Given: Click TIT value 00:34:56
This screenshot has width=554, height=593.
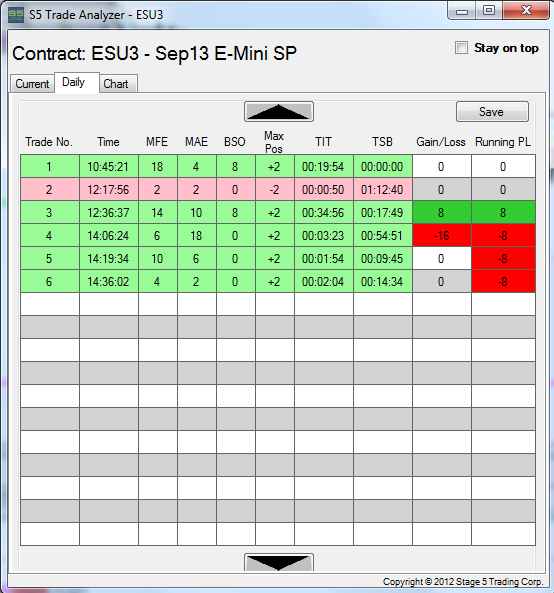Looking at the screenshot, I should coord(324,213).
